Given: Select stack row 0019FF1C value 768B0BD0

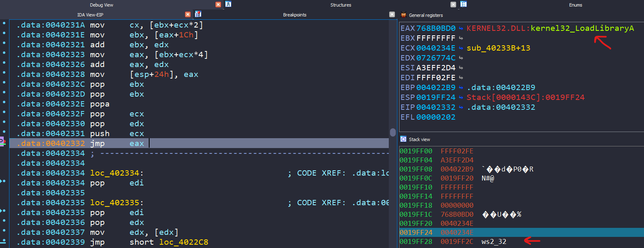Looking at the screenshot, I should pyautogui.click(x=457, y=214).
